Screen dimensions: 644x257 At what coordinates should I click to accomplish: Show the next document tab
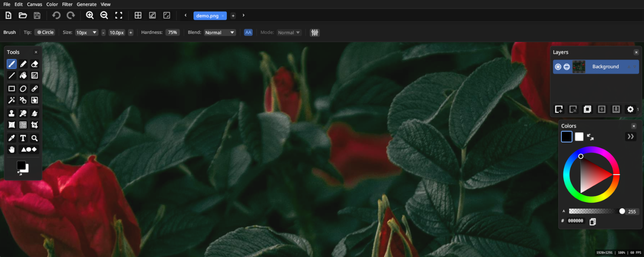tap(243, 15)
